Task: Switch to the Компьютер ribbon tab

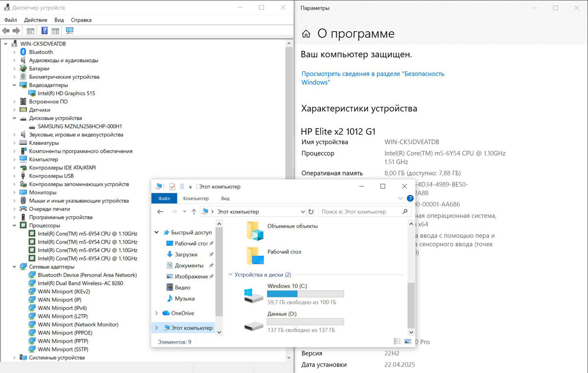Action: (x=196, y=199)
